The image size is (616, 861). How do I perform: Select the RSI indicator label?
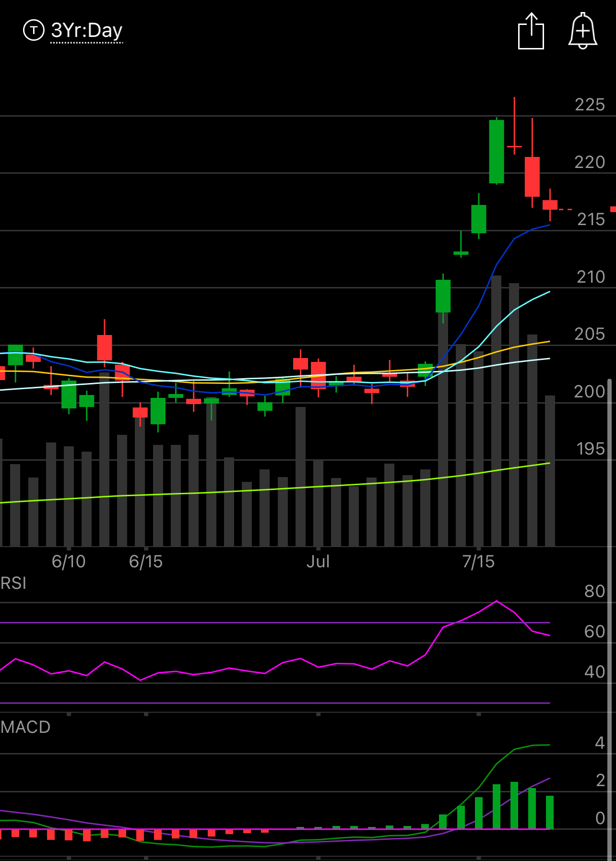pos(13,583)
